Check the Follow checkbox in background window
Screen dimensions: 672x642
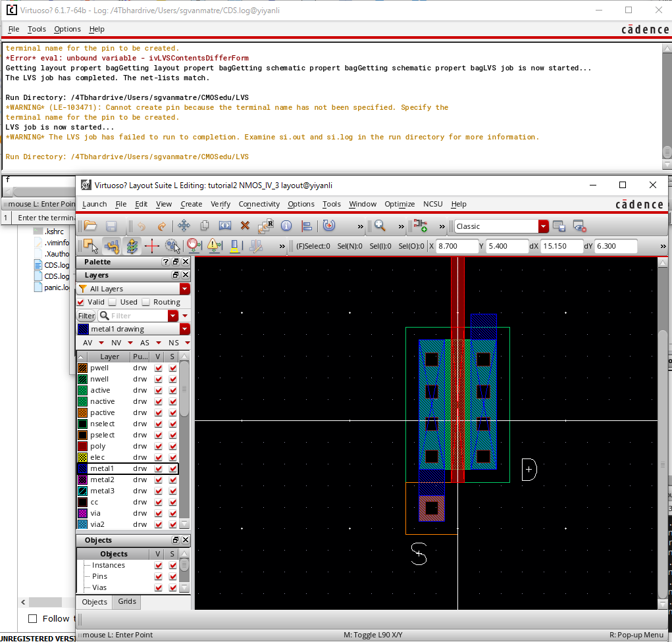(x=32, y=618)
